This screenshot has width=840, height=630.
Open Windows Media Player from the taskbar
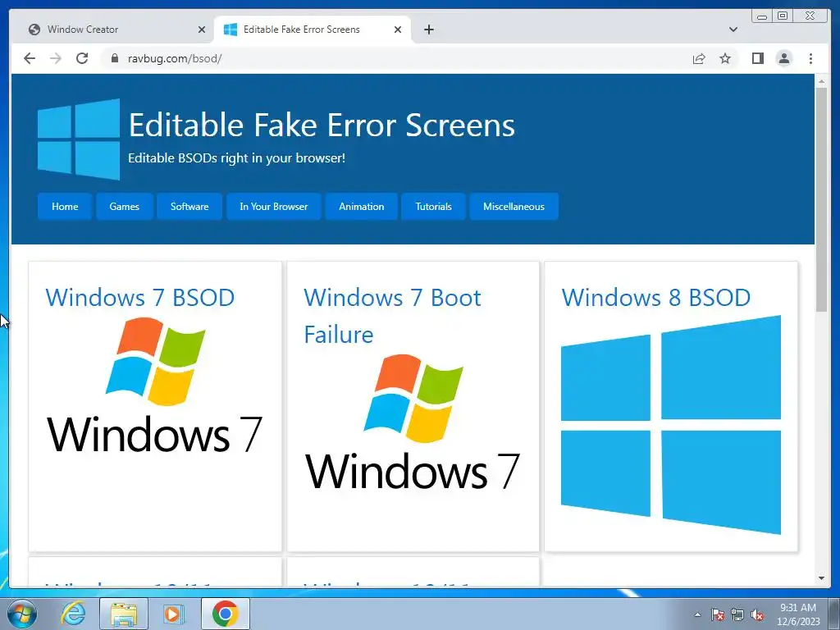coord(173,614)
